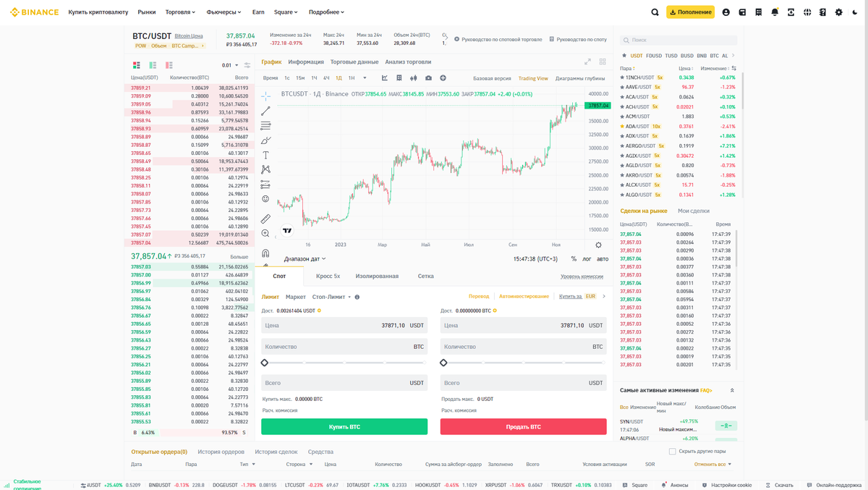868x490 pixels.
Task: Open 'Руководство по спотовой торговле' link
Action: (x=498, y=39)
